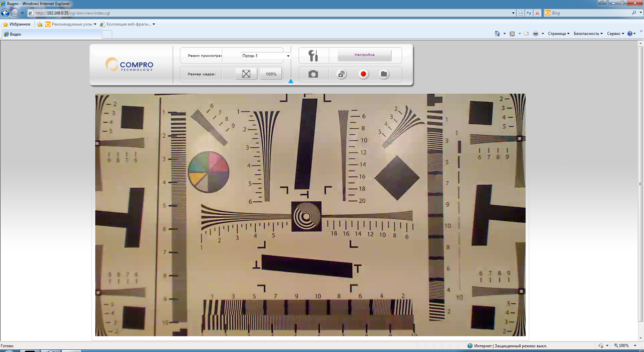Click the vertical page scrollbar thumb

tap(640, 184)
